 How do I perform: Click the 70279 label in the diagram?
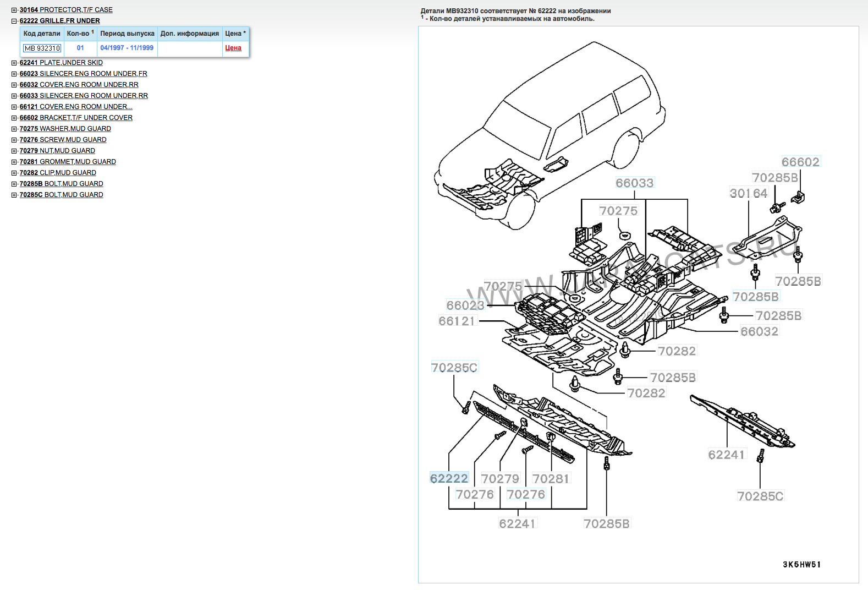[x=500, y=479]
